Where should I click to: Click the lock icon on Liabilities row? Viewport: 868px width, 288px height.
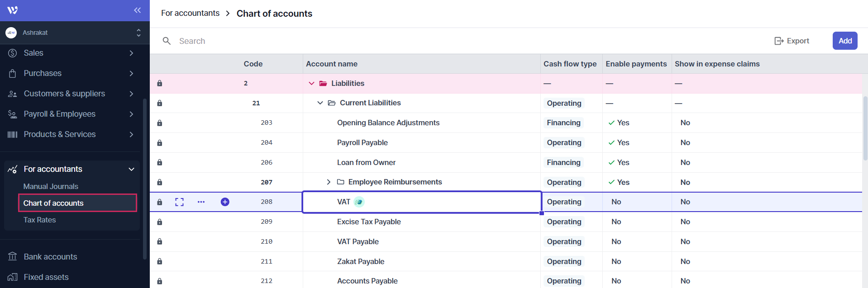(160, 84)
